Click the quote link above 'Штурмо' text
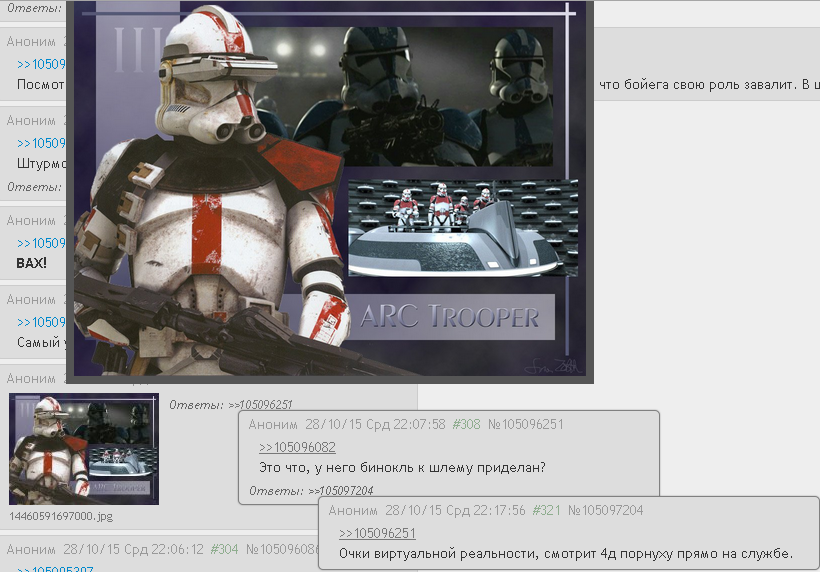The height and width of the screenshot is (572, 820). (x=41, y=143)
